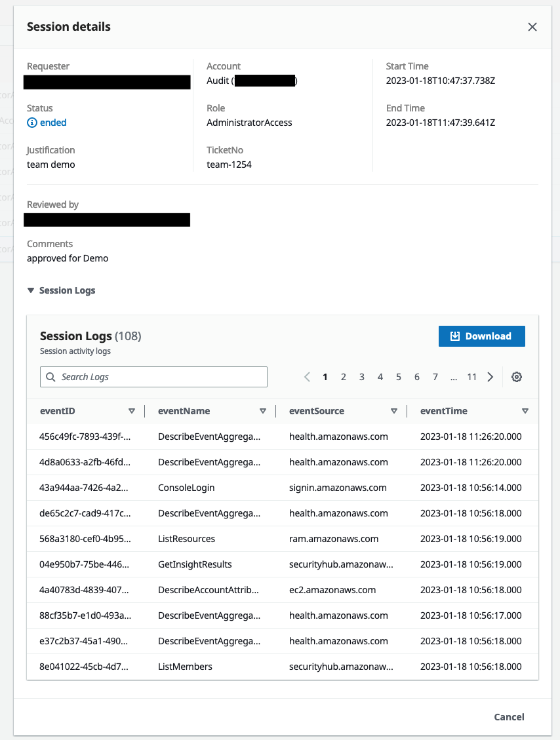
Task: Select page 4 of logs
Action: click(x=380, y=377)
